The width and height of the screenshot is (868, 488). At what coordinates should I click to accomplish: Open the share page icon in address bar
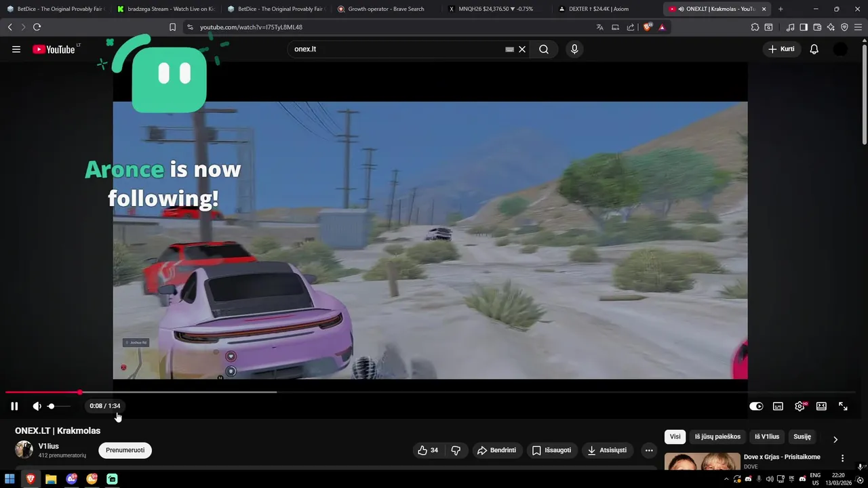(x=631, y=27)
